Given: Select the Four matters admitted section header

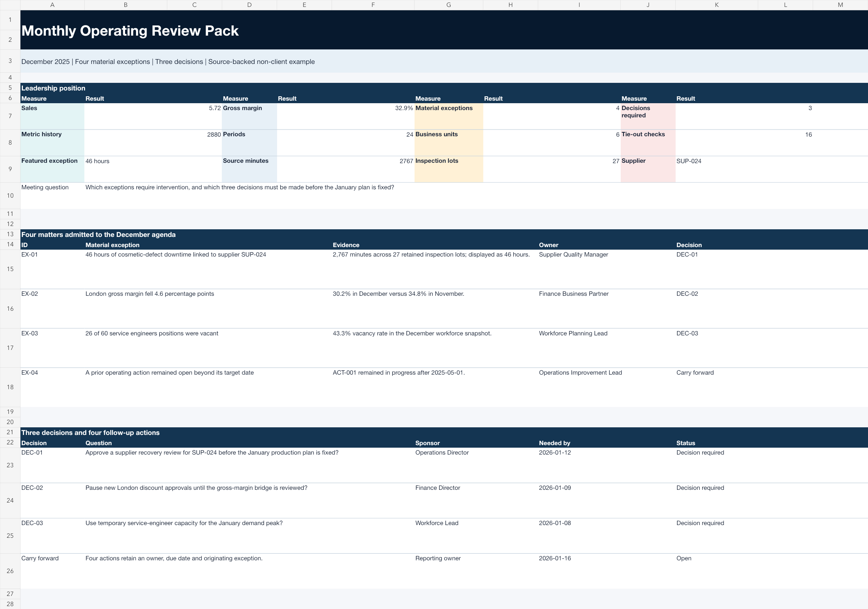Looking at the screenshot, I should coord(444,235).
